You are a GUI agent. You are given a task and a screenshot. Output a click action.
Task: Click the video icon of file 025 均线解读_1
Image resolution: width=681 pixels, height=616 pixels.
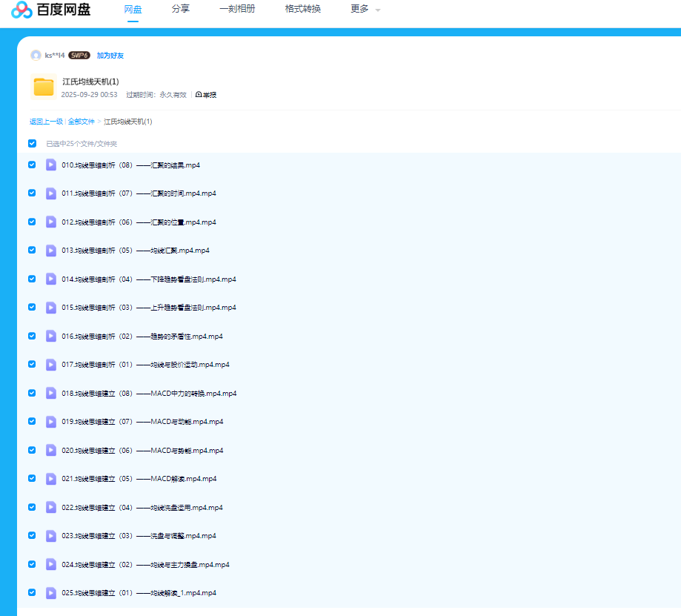51,593
